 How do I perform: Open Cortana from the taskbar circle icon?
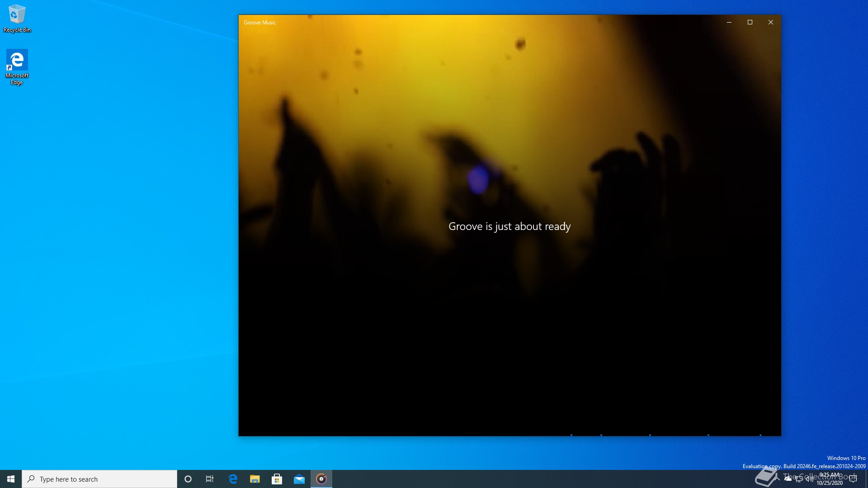(x=188, y=479)
